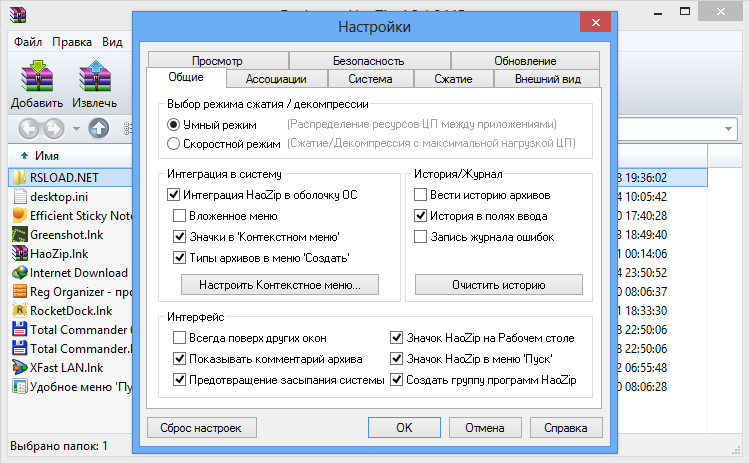Viewport: 750px width, 464px height.
Task: Go forward with the right arrow navigation icon
Action: pyautogui.click(x=54, y=129)
